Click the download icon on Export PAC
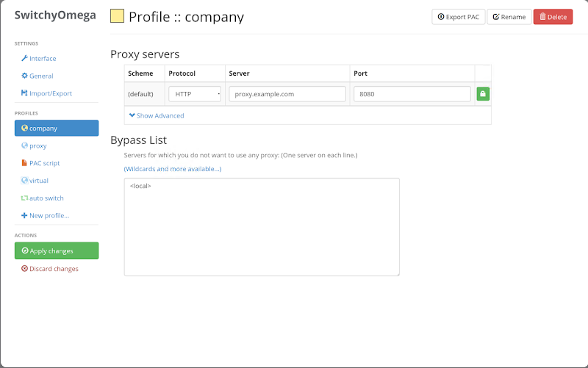 point(441,16)
